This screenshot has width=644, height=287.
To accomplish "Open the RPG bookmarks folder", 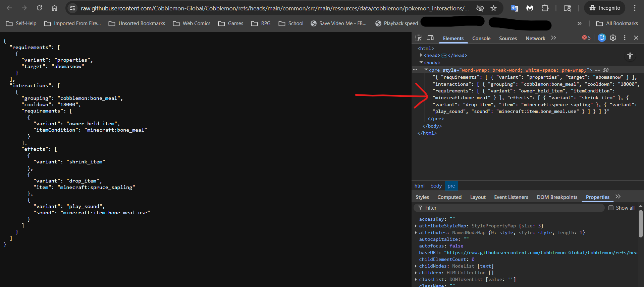I will [x=261, y=23].
